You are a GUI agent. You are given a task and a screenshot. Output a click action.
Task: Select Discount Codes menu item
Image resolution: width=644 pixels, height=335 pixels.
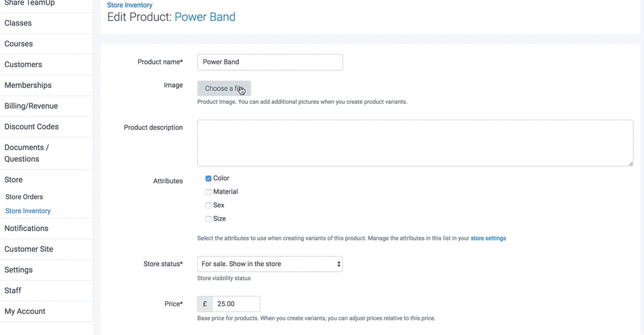coord(32,127)
